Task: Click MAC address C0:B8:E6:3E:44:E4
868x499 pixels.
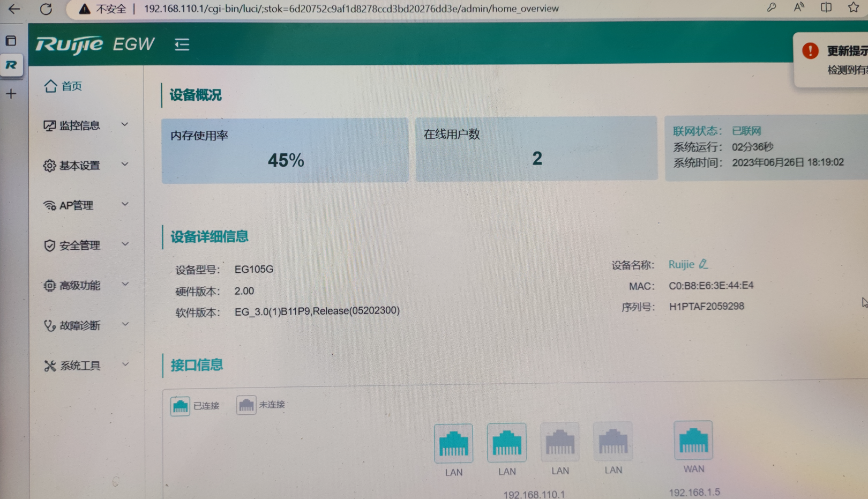Action: point(711,286)
